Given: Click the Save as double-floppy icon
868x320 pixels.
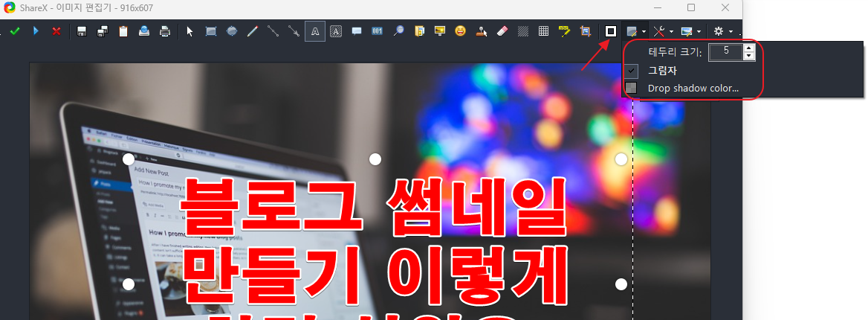Looking at the screenshot, I should click(103, 31).
